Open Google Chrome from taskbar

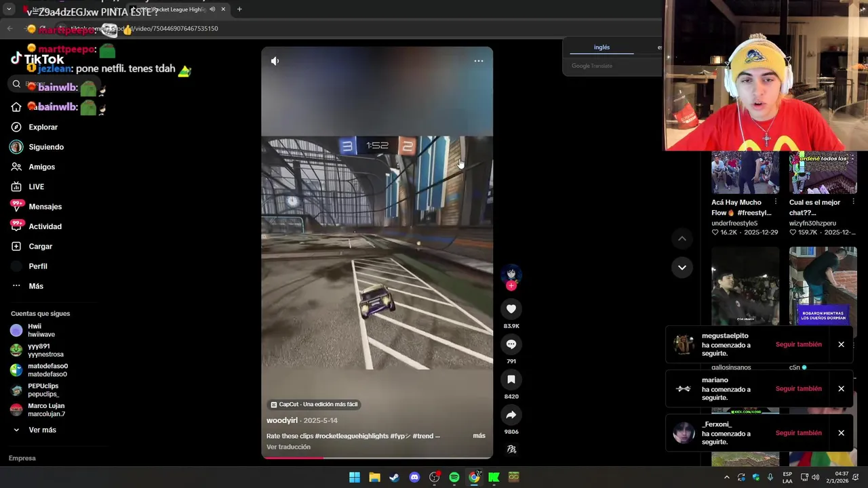point(474,478)
